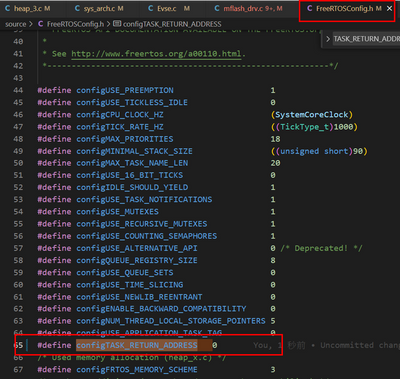Click the C icon on FreeRTOSConfig.h tab
The image size is (400, 379).
[x=310, y=9]
